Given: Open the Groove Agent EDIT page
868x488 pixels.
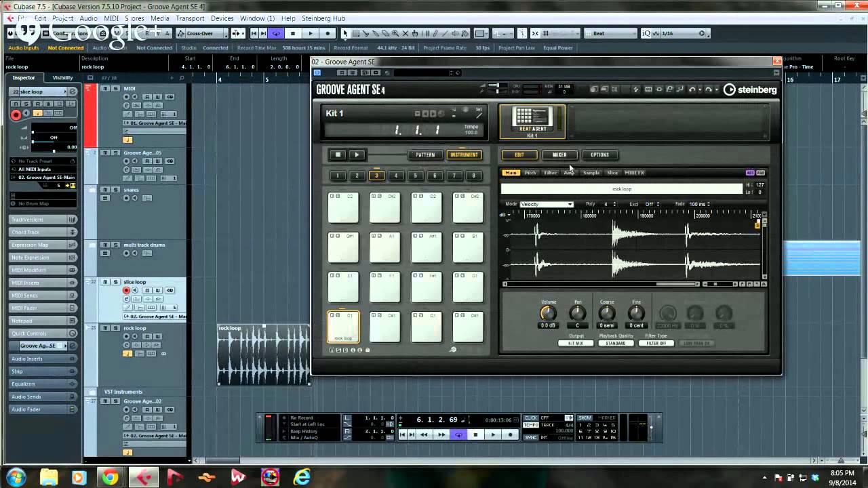Looking at the screenshot, I should point(519,155).
